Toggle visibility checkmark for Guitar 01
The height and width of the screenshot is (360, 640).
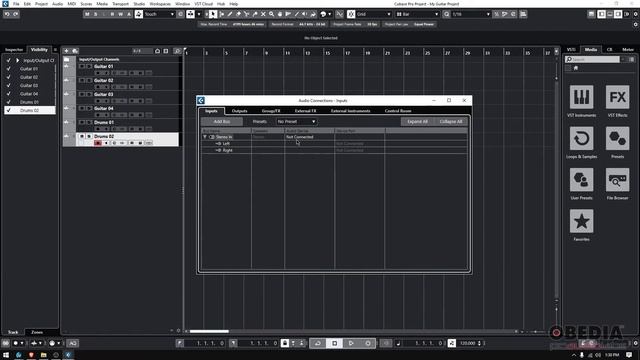click(x=9, y=69)
